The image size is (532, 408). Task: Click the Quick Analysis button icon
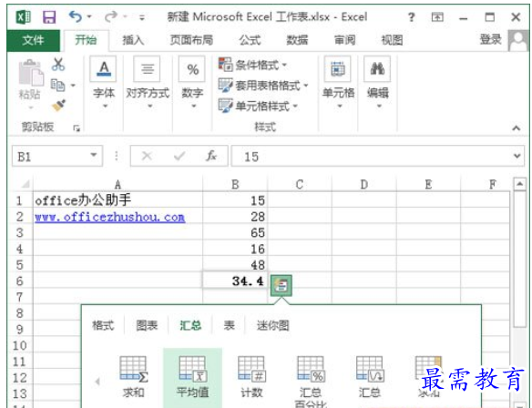(281, 286)
